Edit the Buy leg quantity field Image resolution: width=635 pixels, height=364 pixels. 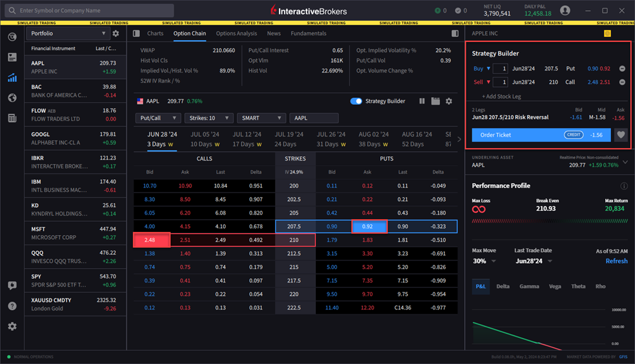tap(500, 69)
